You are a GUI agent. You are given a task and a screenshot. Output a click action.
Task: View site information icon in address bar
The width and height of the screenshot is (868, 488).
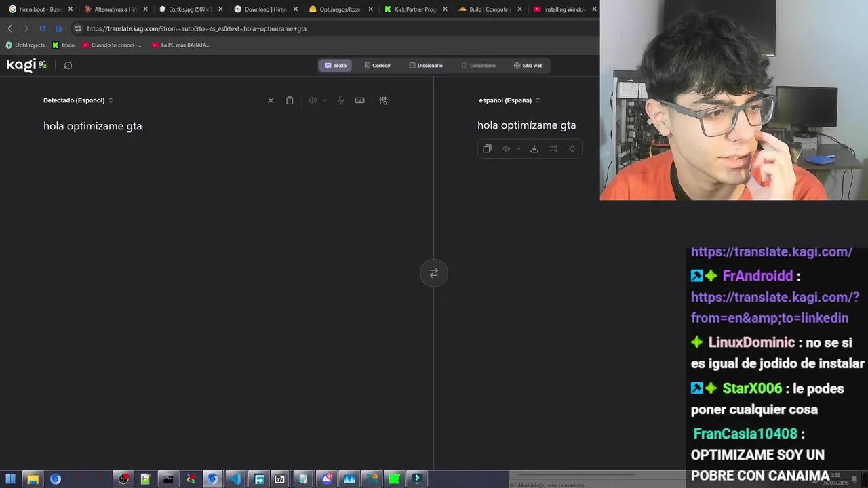(x=78, y=28)
